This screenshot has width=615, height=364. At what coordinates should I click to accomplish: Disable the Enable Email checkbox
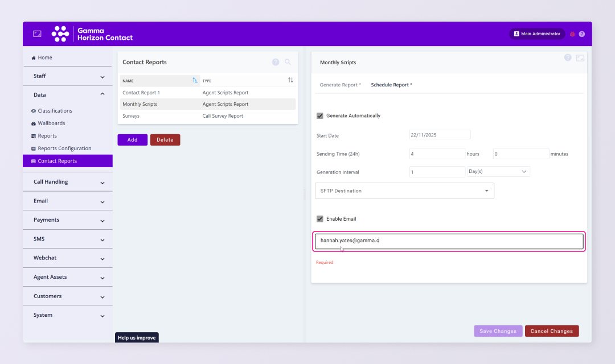[320, 219]
